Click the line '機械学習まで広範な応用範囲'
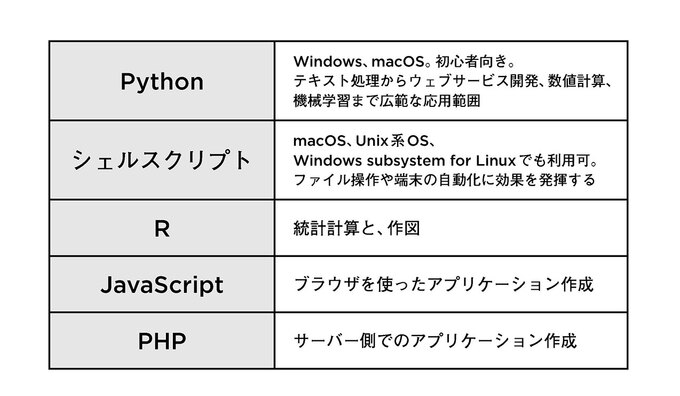Screen dimensions: 680x396 pos(387,101)
